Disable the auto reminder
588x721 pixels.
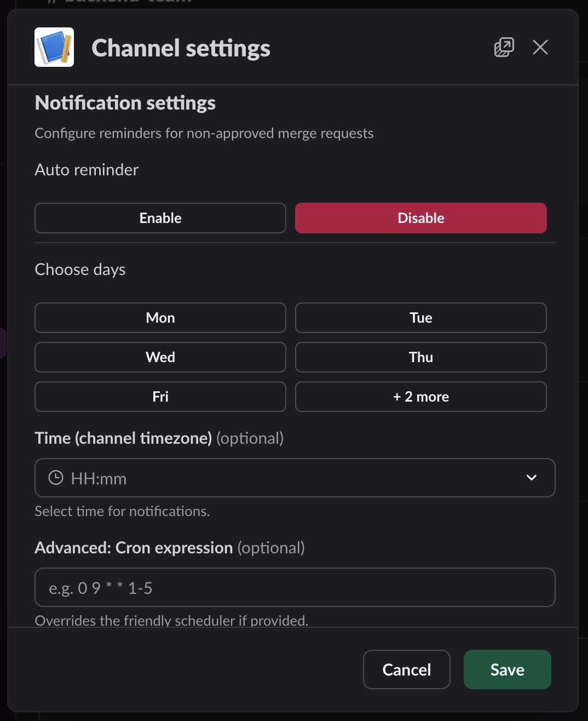[420, 218]
